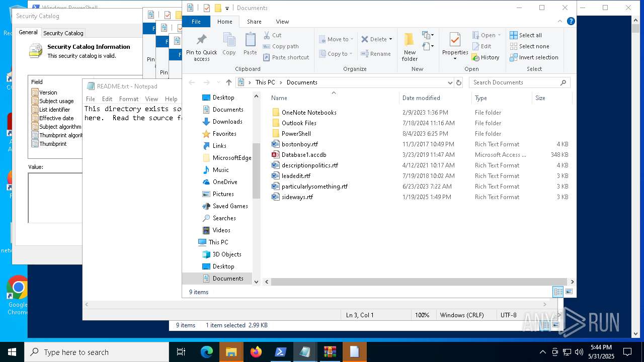This screenshot has width=644, height=362.
Task: Expand the address bar history dropdown
Action: point(450,82)
